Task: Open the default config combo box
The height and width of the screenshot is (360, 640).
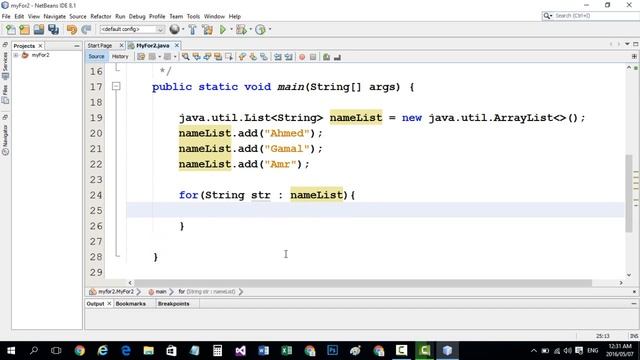Action: [x=132, y=29]
